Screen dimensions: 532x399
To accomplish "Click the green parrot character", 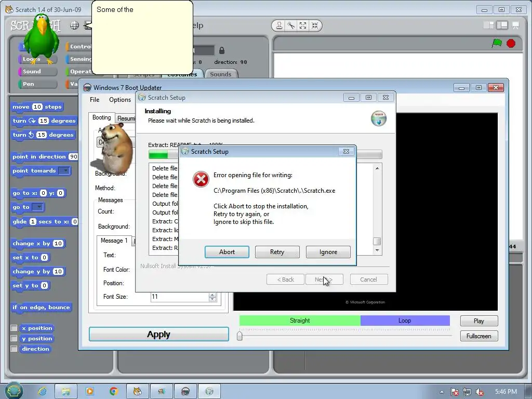I will click(x=42, y=39).
